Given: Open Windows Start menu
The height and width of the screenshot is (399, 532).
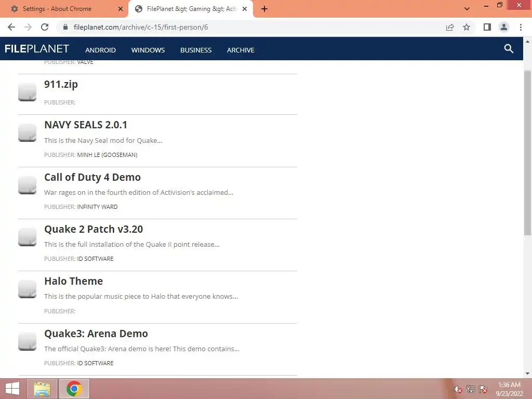Looking at the screenshot, I should tap(12, 389).
